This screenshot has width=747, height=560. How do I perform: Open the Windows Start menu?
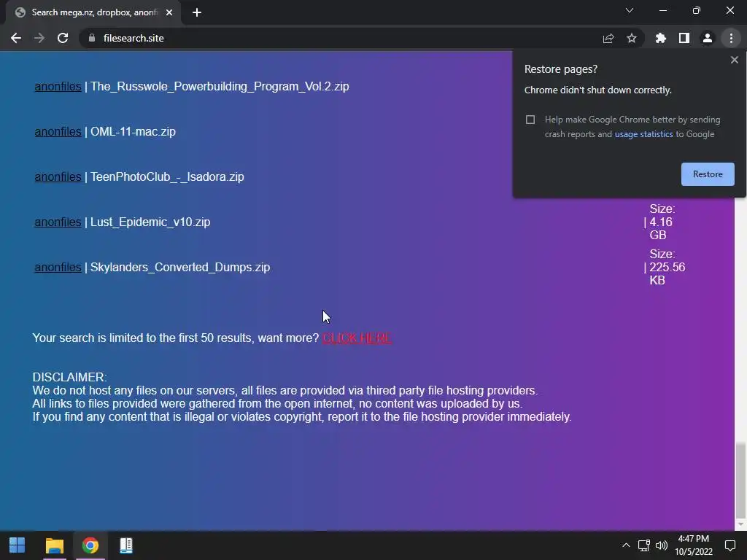coord(18,545)
